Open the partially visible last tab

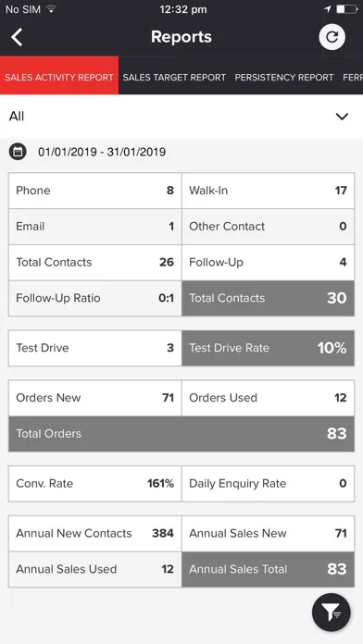(x=353, y=77)
